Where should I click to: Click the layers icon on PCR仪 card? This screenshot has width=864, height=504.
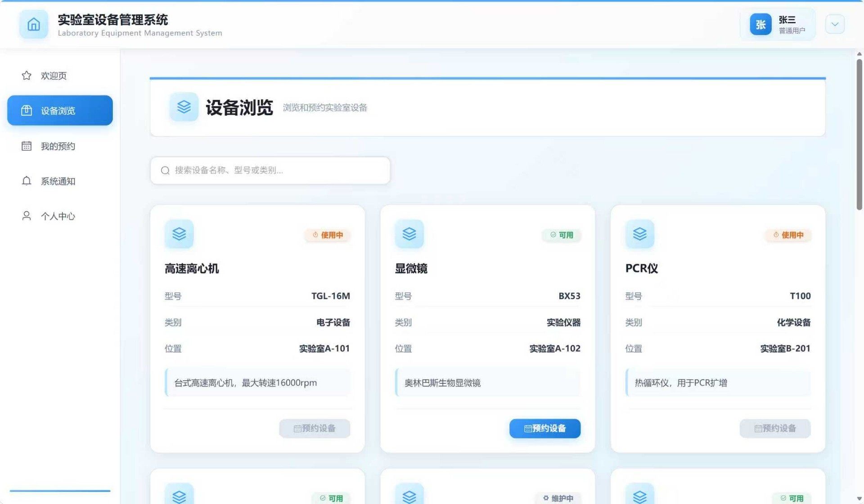click(639, 234)
